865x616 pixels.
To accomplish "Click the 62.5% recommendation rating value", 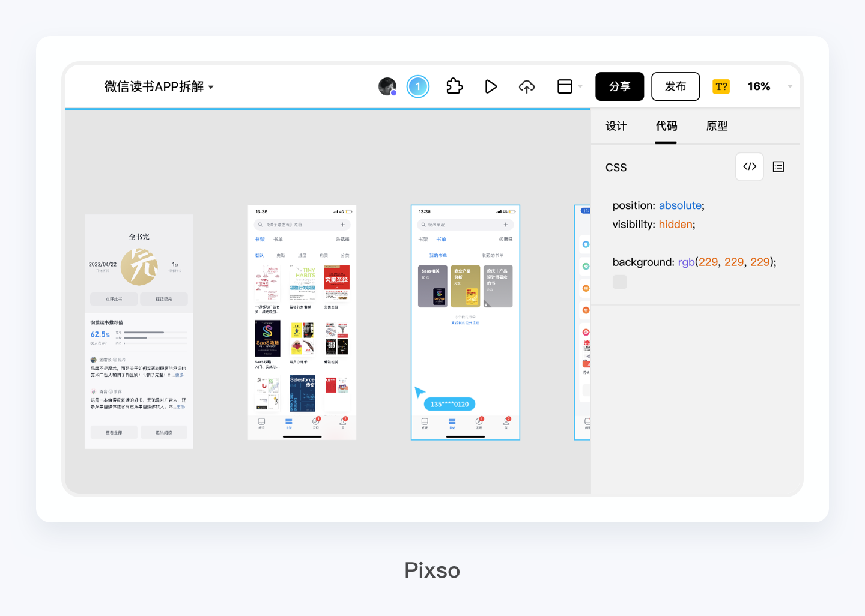I will click(x=100, y=334).
